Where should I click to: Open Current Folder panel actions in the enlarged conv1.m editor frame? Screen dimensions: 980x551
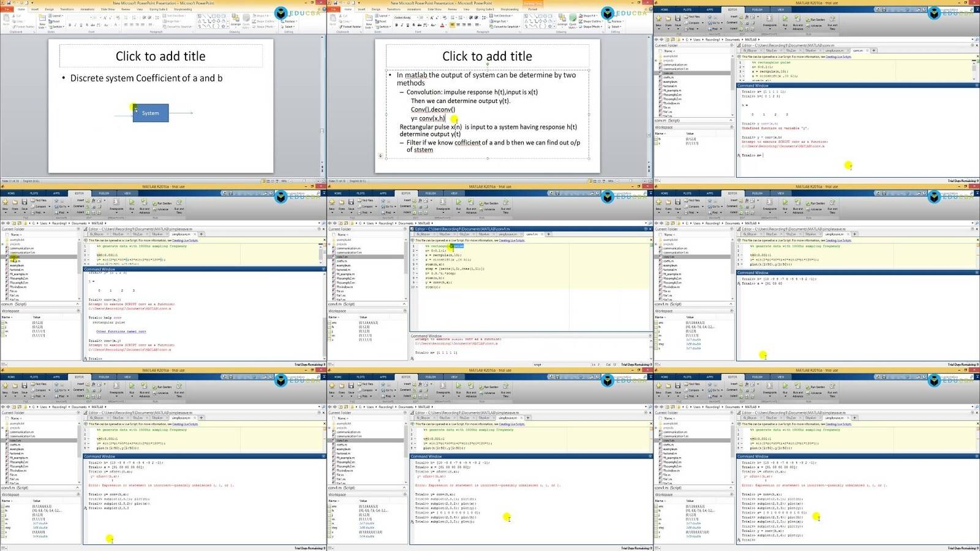pos(405,229)
